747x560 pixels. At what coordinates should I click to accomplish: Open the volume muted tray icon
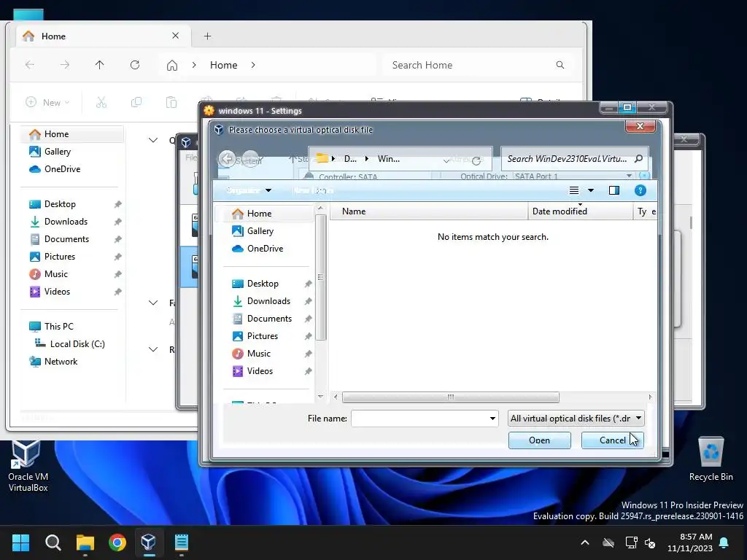(650, 542)
